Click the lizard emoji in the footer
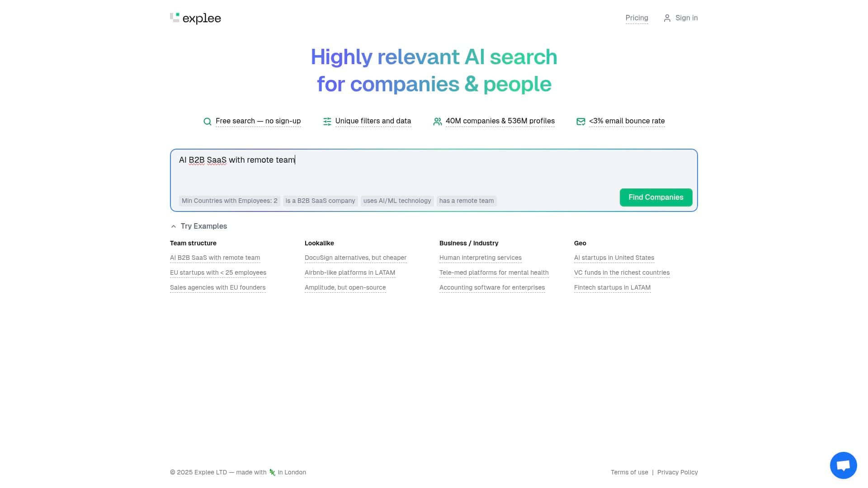The image size is (868, 488). point(272,472)
